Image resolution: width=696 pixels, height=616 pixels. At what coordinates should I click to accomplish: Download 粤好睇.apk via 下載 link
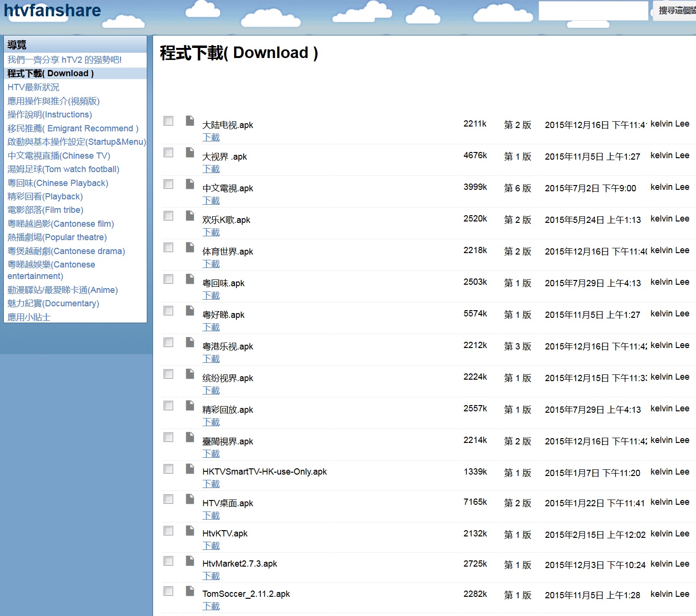(211, 327)
